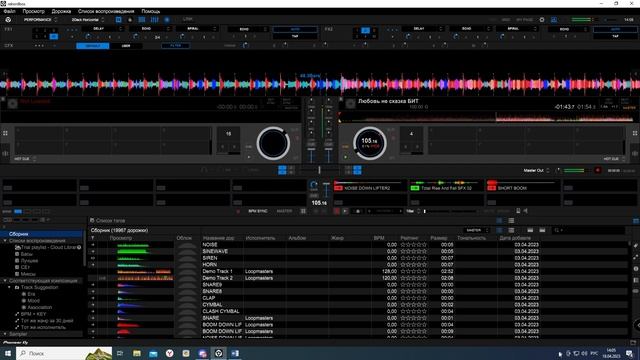The width and height of the screenshot is (640, 360).
Task: Collapse Соответствующая композиция tree section
Action: tap(5, 281)
